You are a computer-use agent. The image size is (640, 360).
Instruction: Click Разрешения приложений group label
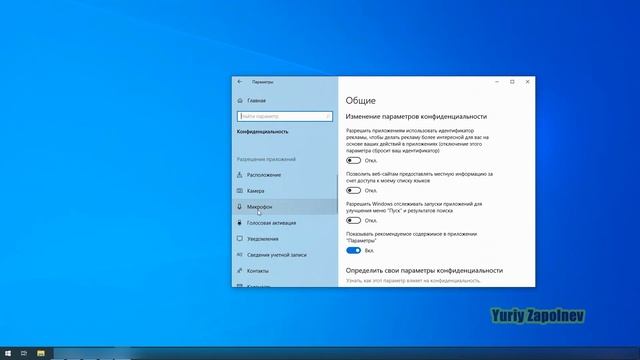[266, 159]
